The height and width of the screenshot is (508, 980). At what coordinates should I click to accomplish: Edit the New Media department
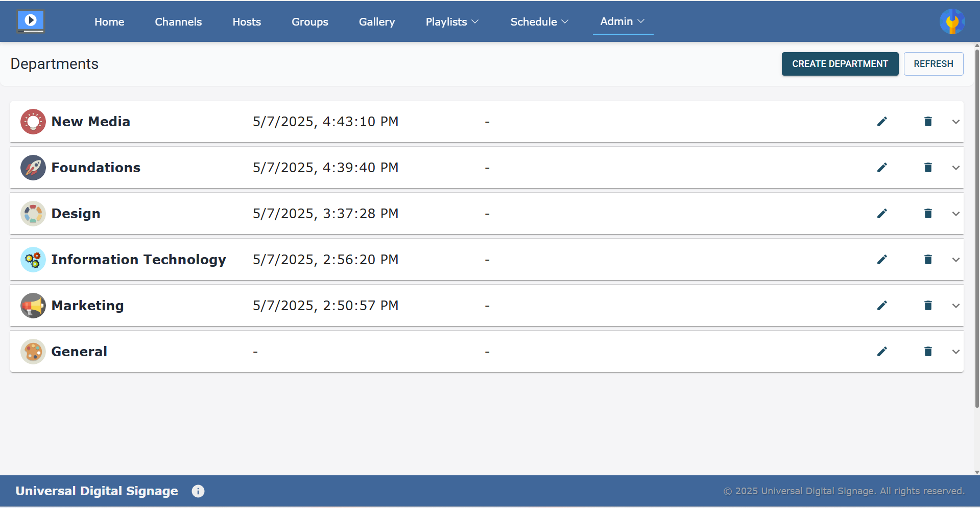tap(882, 122)
